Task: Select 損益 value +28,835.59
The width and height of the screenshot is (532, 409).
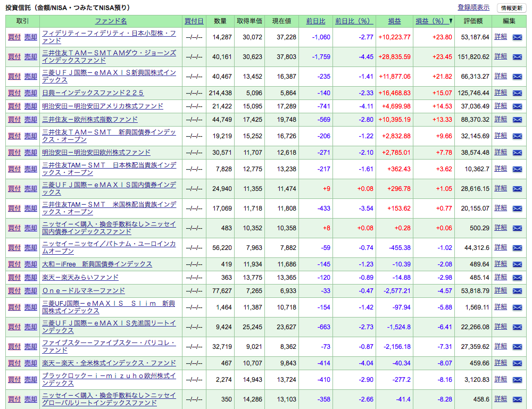Action: coord(394,57)
